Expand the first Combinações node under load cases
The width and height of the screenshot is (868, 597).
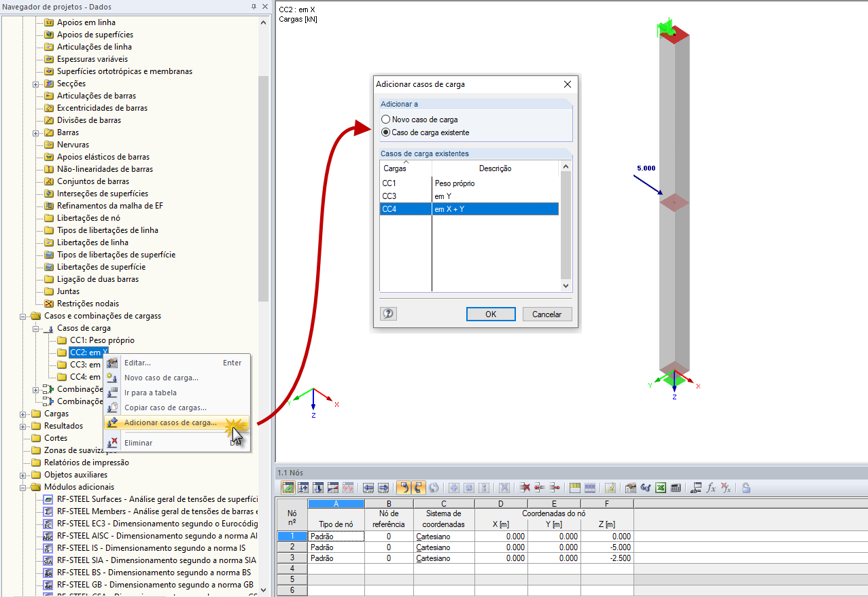pyautogui.click(x=35, y=389)
